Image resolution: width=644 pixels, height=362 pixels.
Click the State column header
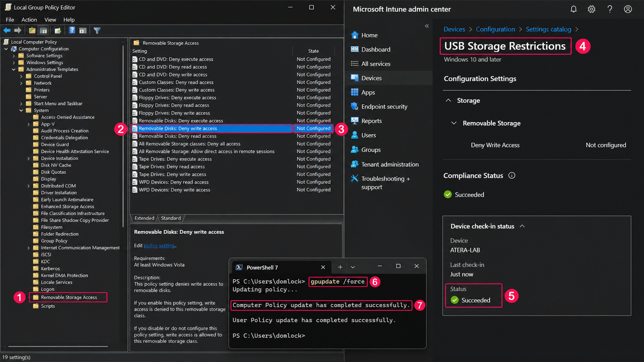click(x=314, y=51)
